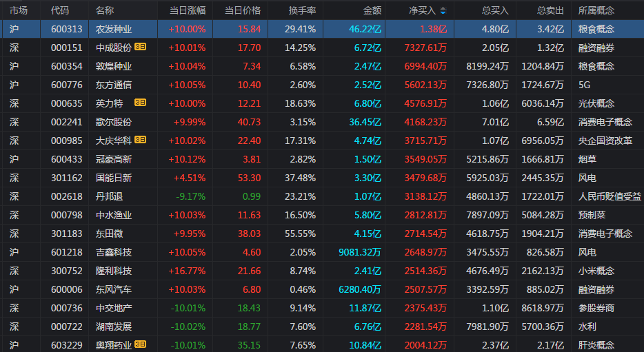Select stock name 东田微
The height and width of the screenshot is (352, 644).
point(109,234)
